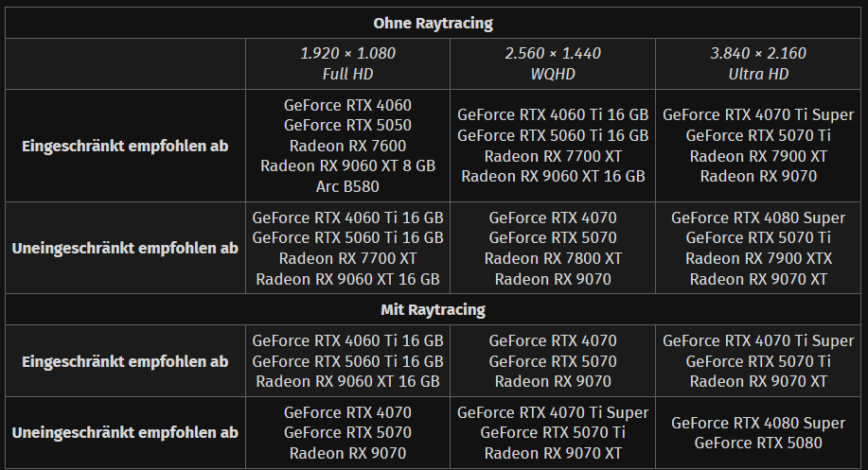Click "GeForce RTX 5070" in the Full HD column
This screenshot has height=470, width=868.
tap(347, 432)
